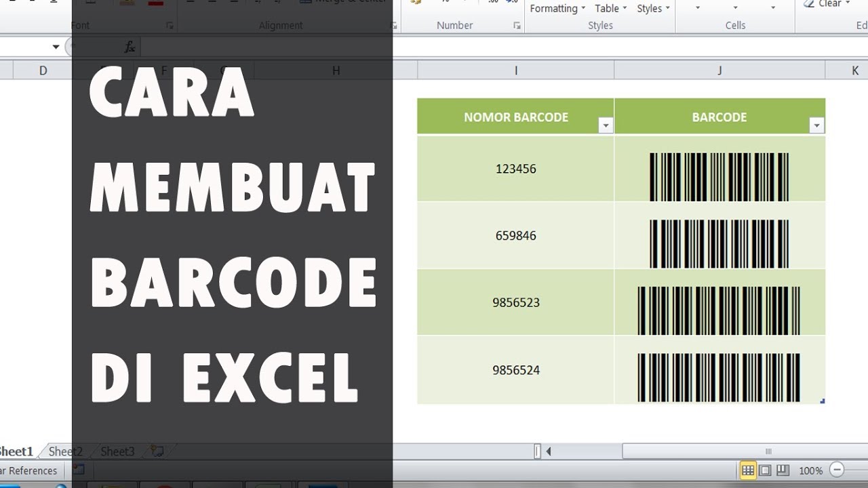Screen dimensions: 868x488
Task: Insert a new worksheet with the tab icon
Action: click(157, 451)
